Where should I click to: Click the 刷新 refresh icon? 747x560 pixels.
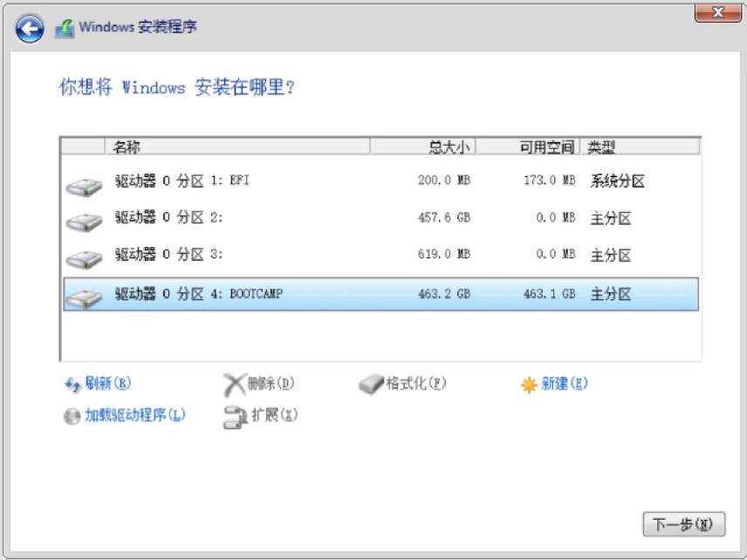(x=73, y=384)
